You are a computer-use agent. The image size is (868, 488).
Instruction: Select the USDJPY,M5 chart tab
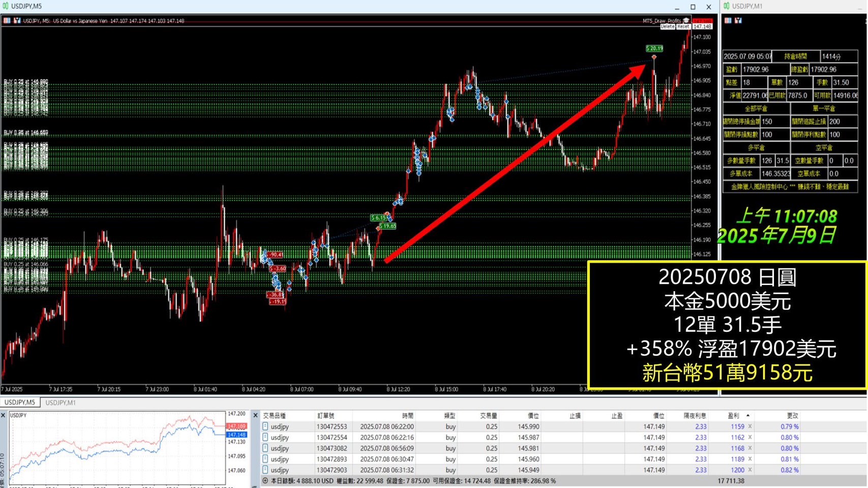pyautogui.click(x=20, y=403)
